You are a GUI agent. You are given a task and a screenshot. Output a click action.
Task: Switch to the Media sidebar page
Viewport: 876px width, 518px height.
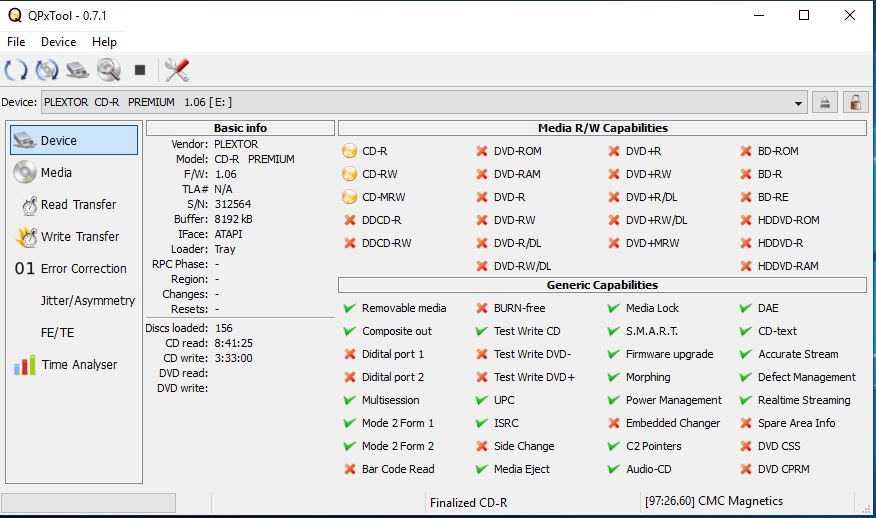click(74, 172)
